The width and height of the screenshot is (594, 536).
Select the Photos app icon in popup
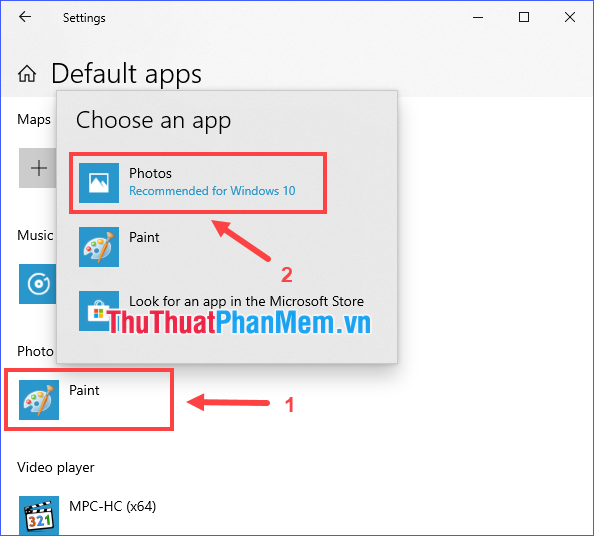[99, 183]
